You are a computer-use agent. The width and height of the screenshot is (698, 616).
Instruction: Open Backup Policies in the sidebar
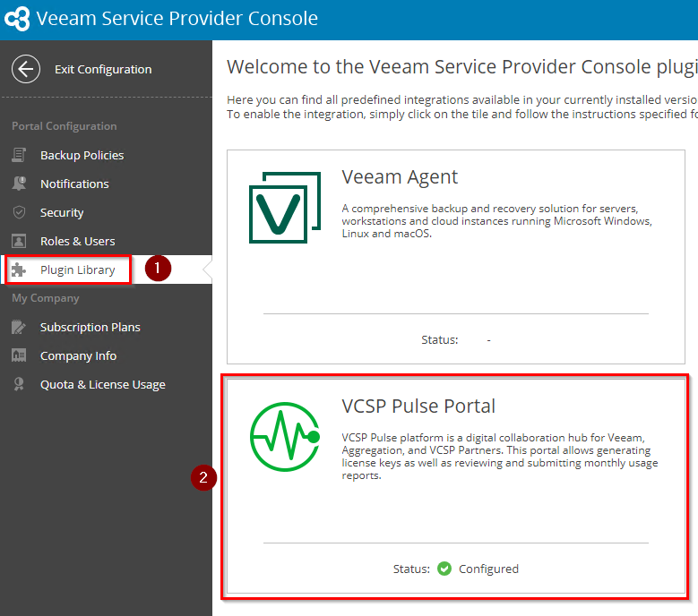click(x=82, y=155)
